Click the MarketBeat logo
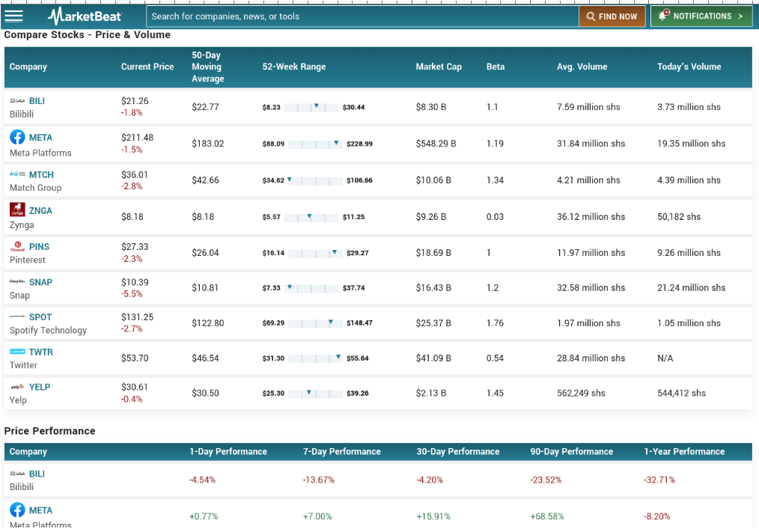 (85, 16)
